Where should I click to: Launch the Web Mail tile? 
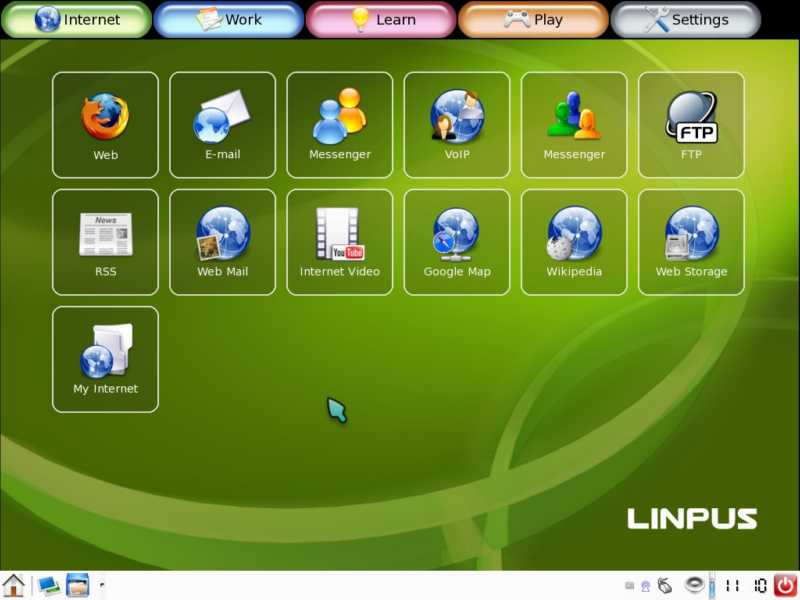[x=222, y=242]
